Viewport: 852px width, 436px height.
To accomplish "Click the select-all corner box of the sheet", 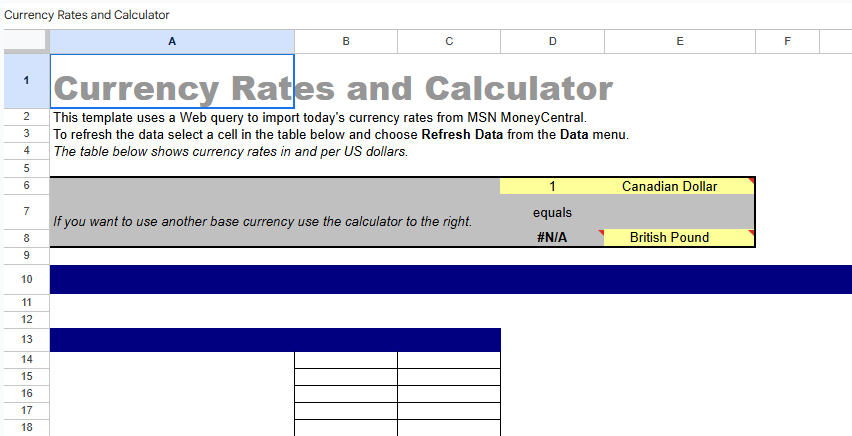I will pyautogui.click(x=25, y=41).
